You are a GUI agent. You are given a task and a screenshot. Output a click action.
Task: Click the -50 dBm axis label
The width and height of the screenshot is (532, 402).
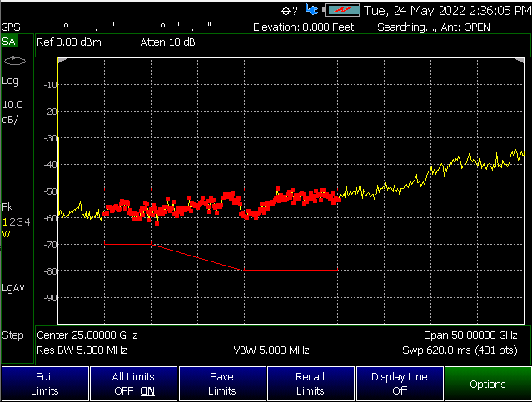[50, 191]
